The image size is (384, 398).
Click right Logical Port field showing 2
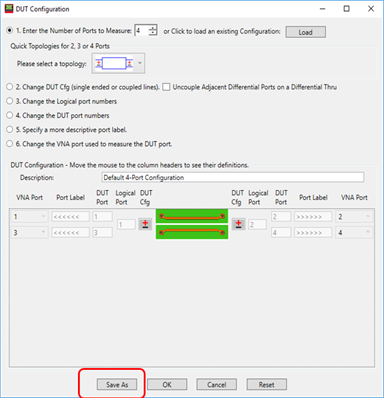pos(257,224)
